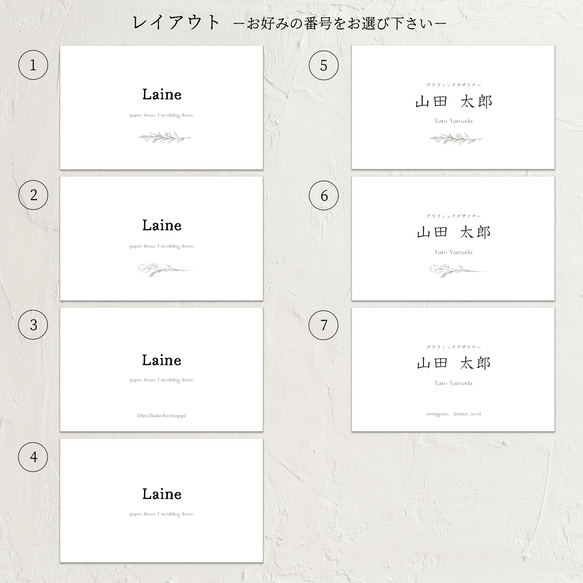Click the "paper item / wedding item" tagline on card 2

[x=162, y=247]
